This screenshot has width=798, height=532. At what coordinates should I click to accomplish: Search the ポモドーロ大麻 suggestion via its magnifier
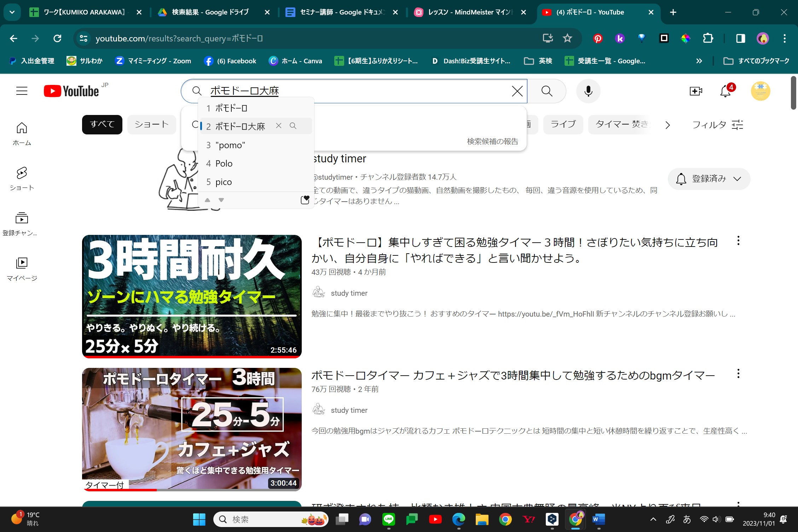293,126
